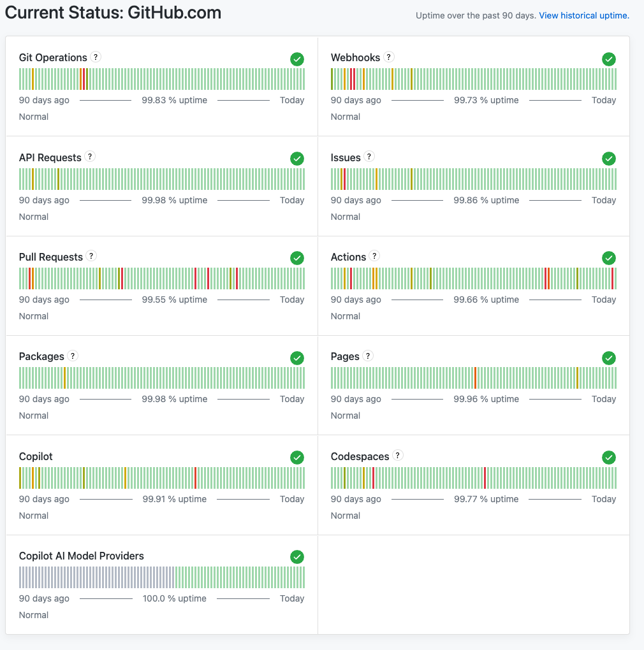Click the green checkmark for Issues
This screenshot has width=644, height=650.
[609, 158]
